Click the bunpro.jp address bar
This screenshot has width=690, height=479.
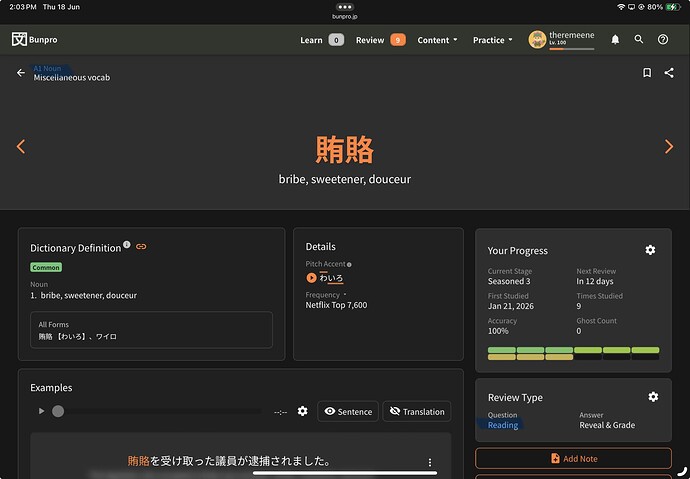[345, 17]
